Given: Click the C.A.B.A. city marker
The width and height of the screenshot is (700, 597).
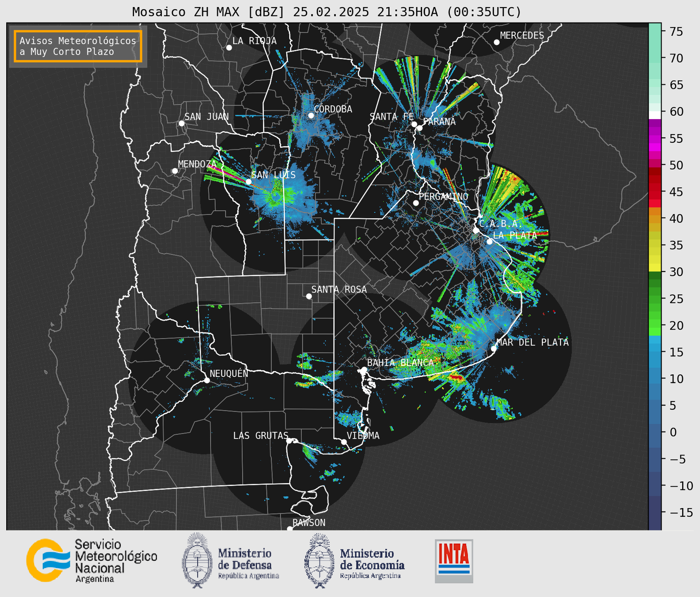Looking at the screenshot, I should (x=476, y=230).
